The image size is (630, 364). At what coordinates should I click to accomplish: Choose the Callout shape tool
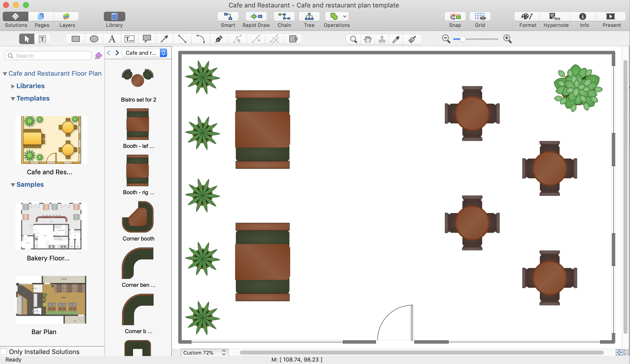(x=147, y=39)
